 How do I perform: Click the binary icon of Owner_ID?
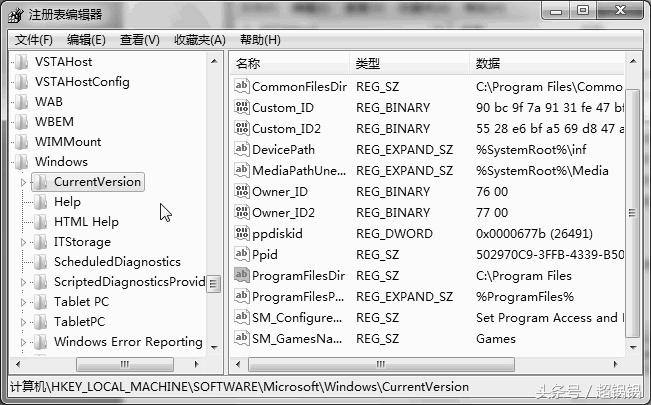[242, 191]
